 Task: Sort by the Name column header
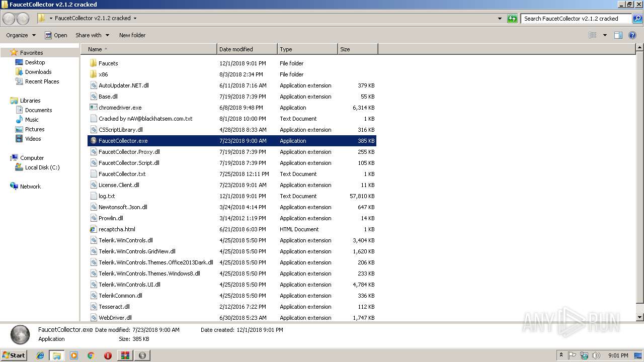[x=148, y=49]
